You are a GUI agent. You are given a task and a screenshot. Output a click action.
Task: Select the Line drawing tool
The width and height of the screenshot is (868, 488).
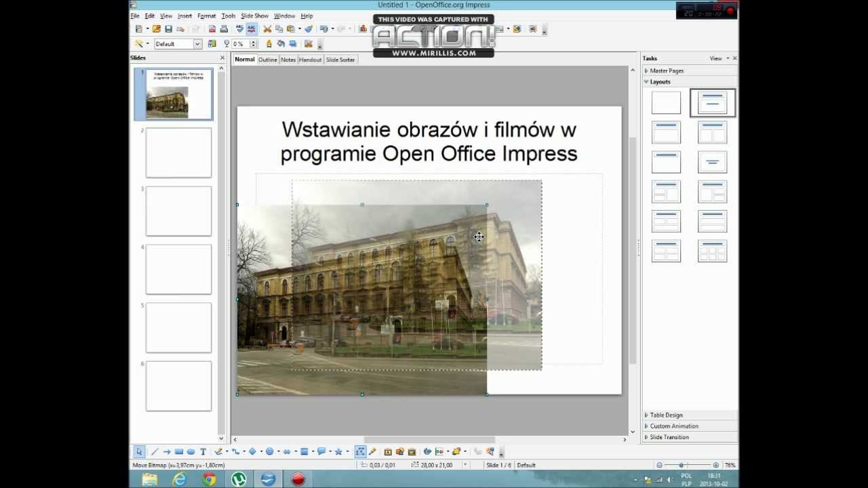click(155, 451)
